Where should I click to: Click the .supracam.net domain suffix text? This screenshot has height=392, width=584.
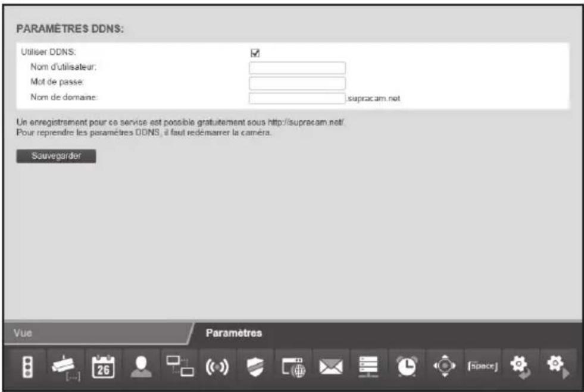click(x=373, y=98)
